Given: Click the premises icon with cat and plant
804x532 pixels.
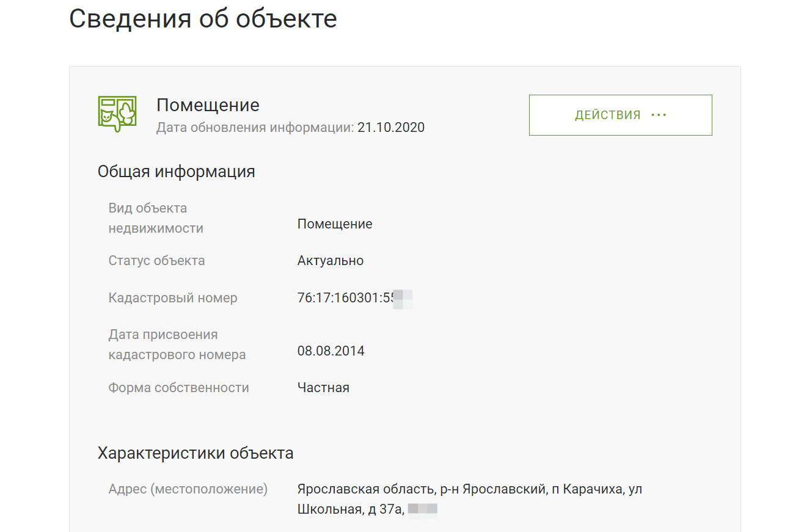Looking at the screenshot, I should [x=117, y=114].
